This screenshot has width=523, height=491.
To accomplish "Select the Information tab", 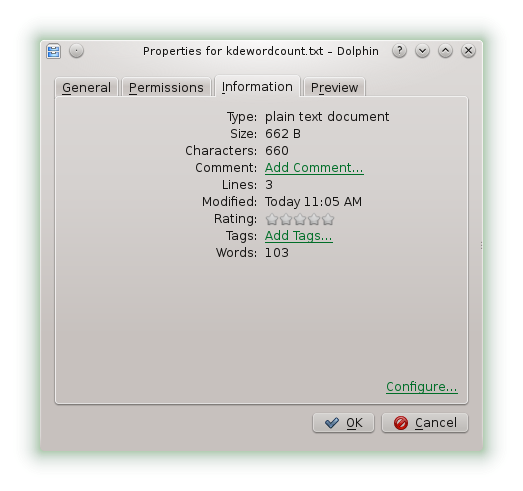I will 257,86.
